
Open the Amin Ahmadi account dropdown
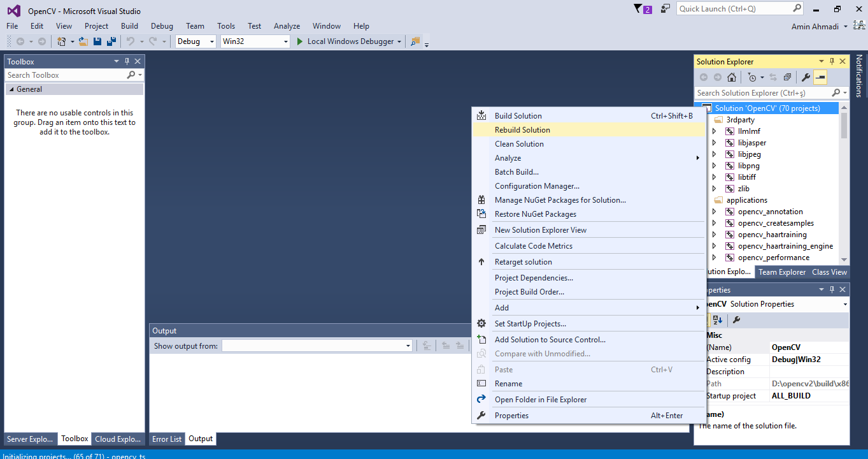coord(845,27)
